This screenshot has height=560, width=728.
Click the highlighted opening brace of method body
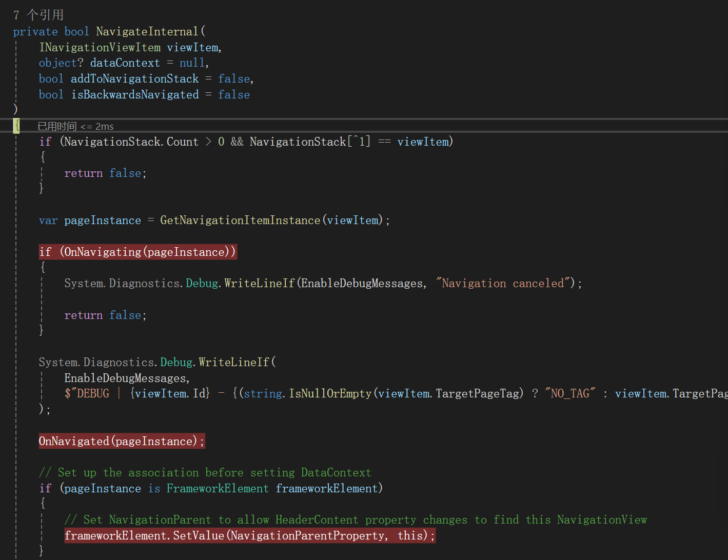tap(17, 126)
